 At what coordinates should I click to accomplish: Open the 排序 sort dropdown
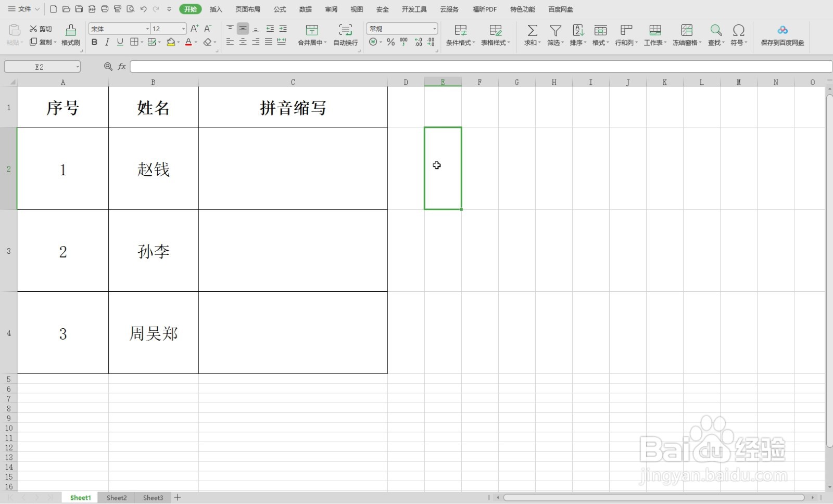pos(585,43)
